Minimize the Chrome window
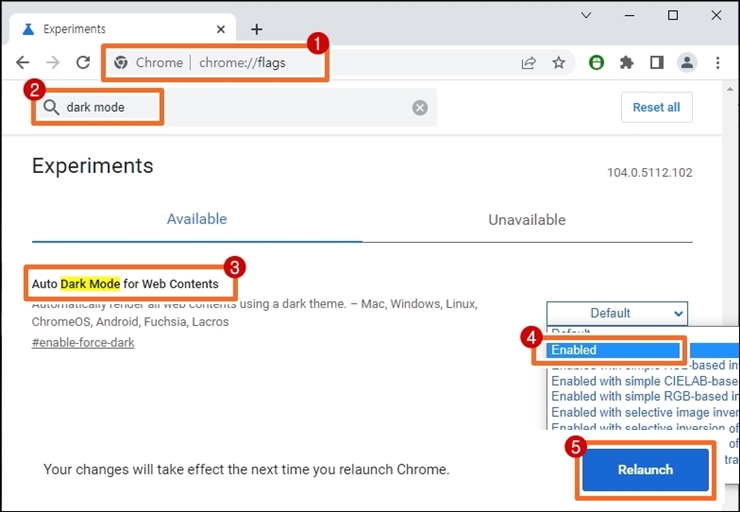 629,15
